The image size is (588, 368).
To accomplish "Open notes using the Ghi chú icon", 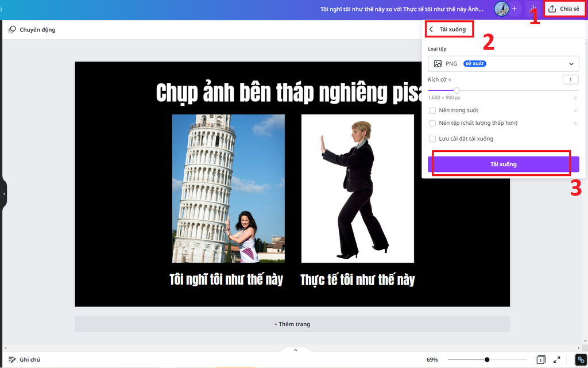I will coord(12,359).
